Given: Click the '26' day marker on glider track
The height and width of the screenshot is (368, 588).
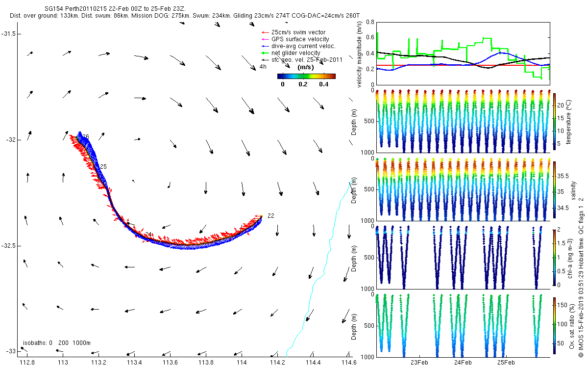Looking at the screenshot, I should click(x=86, y=136).
